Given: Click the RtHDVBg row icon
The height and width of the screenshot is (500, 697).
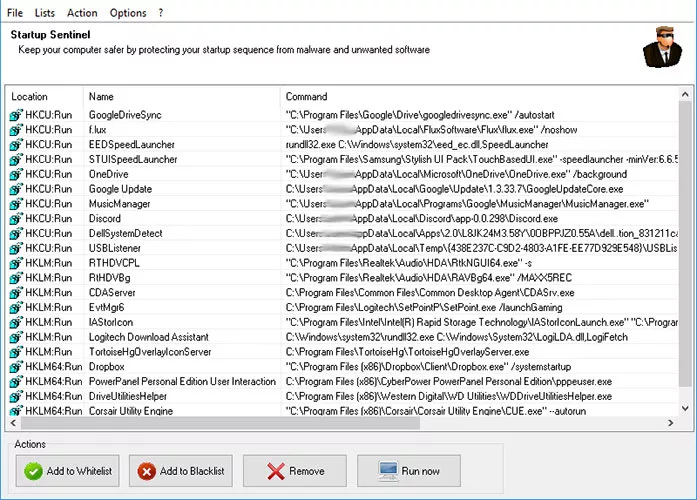Looking at the screenshot, I should [x=16, y=278].
